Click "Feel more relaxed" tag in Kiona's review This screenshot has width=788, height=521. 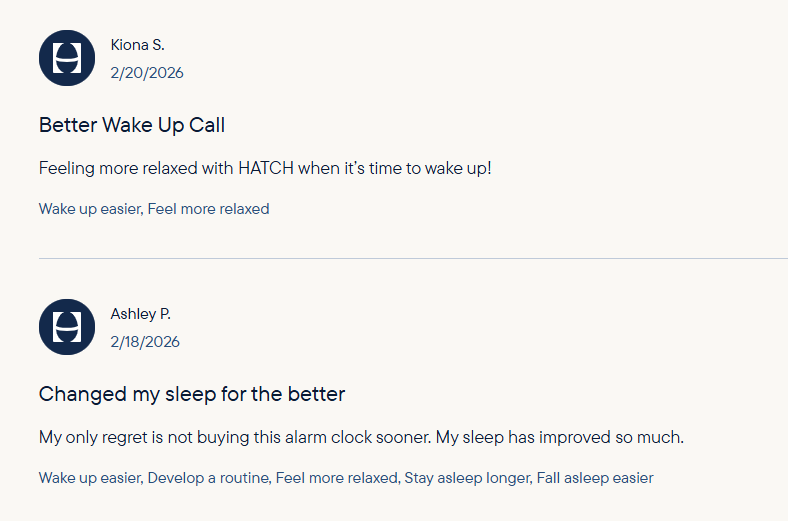tap(209, 209)
